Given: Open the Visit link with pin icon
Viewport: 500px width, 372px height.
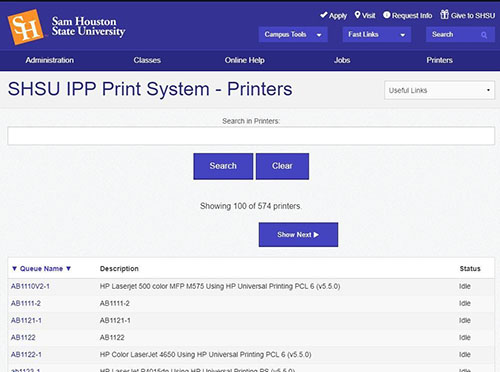Looking at the screenshot, I should [365, 15].
